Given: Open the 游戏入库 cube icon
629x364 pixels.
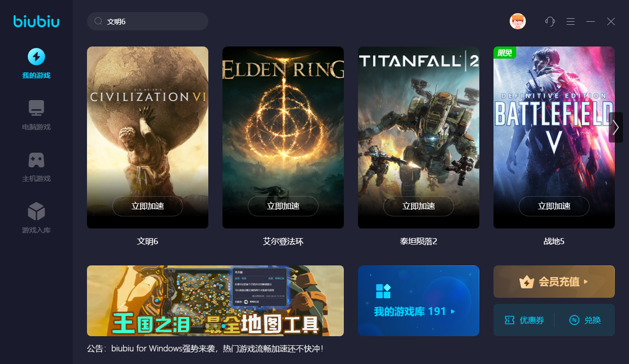Looking at the screenshot, I should tap(36, 211).
